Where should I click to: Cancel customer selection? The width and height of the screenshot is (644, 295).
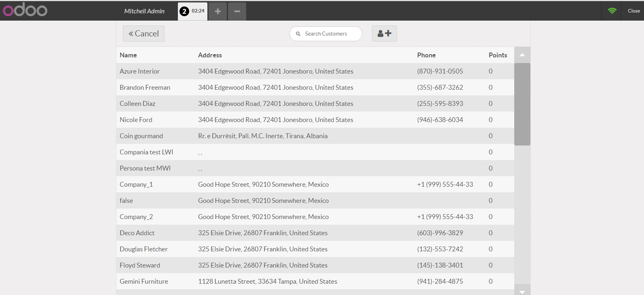pos(144,34)
